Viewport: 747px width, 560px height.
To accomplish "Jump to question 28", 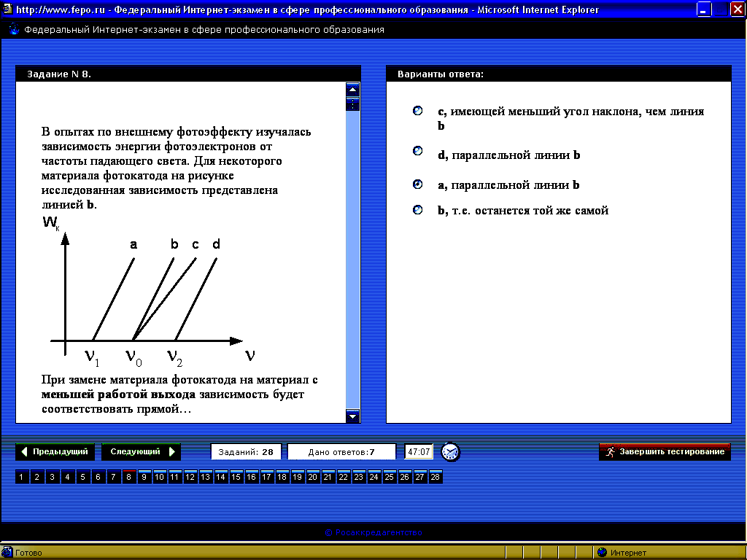I will 435,477.
